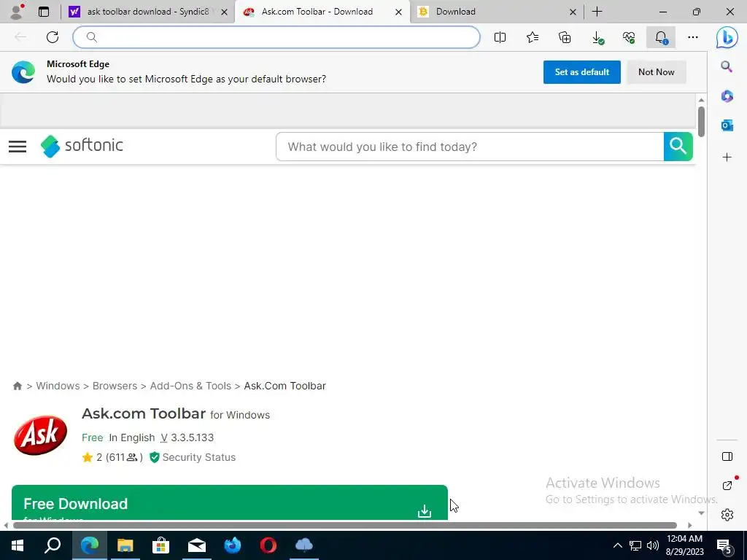
Task: Open Opera browser from taskbar
Action: coord(268,545)
